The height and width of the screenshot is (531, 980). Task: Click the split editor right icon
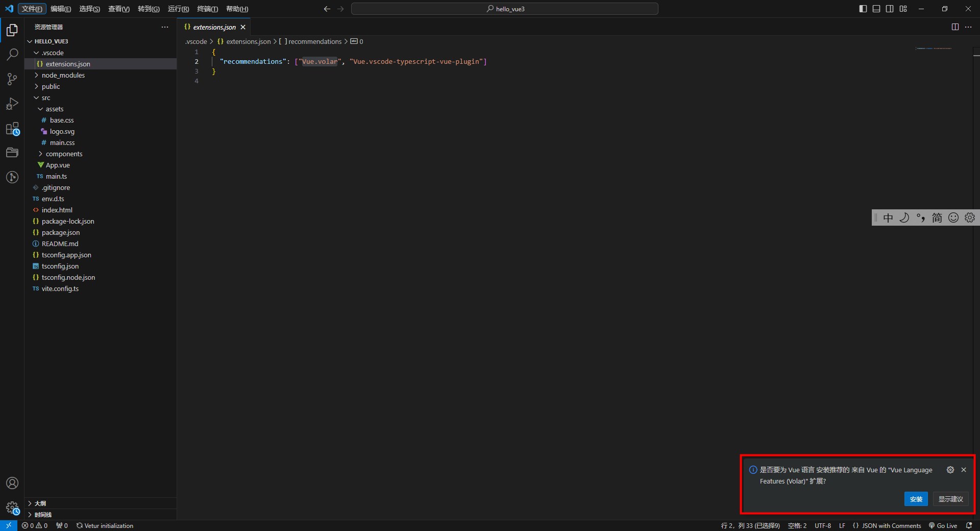click(955, 27)
